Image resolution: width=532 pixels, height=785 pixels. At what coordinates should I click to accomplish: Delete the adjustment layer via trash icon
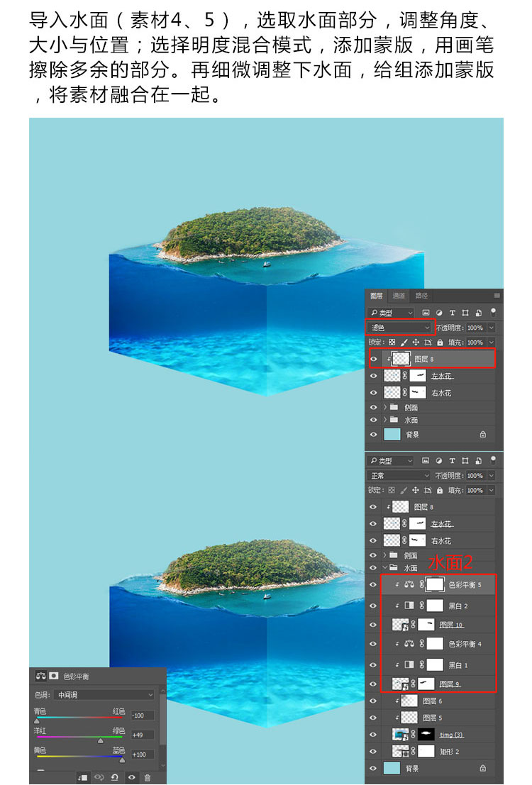[x=148, y=777]
